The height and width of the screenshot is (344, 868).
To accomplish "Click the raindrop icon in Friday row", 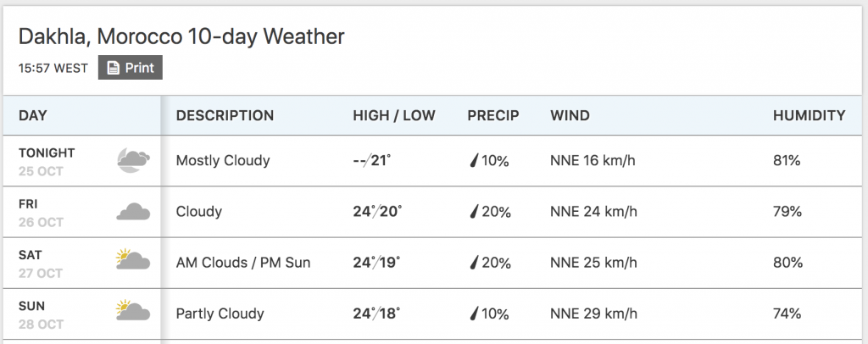I will [x=474, y=212].
